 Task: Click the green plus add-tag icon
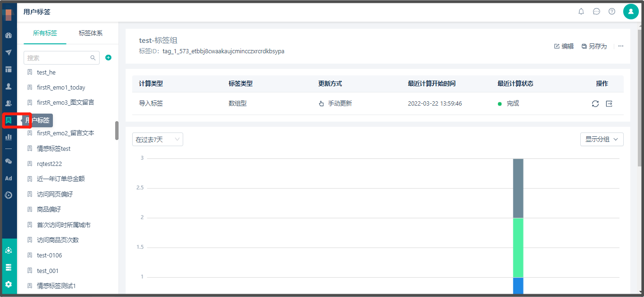(108, 58)
